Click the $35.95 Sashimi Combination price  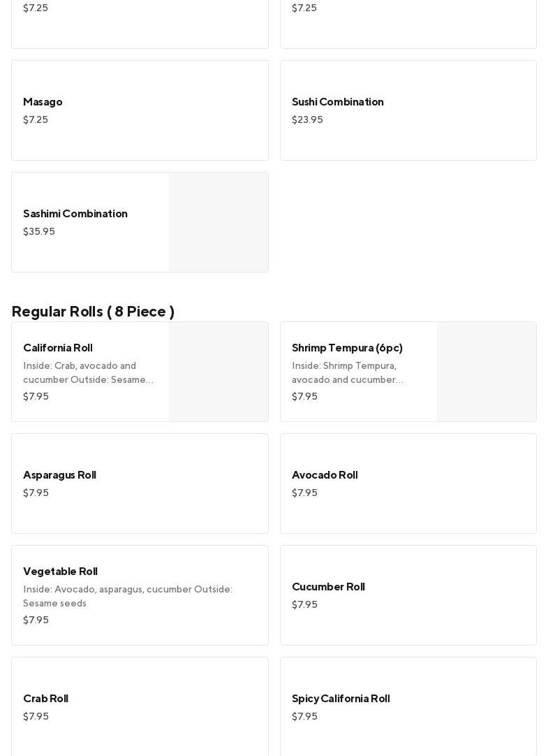tap(39, 232)
